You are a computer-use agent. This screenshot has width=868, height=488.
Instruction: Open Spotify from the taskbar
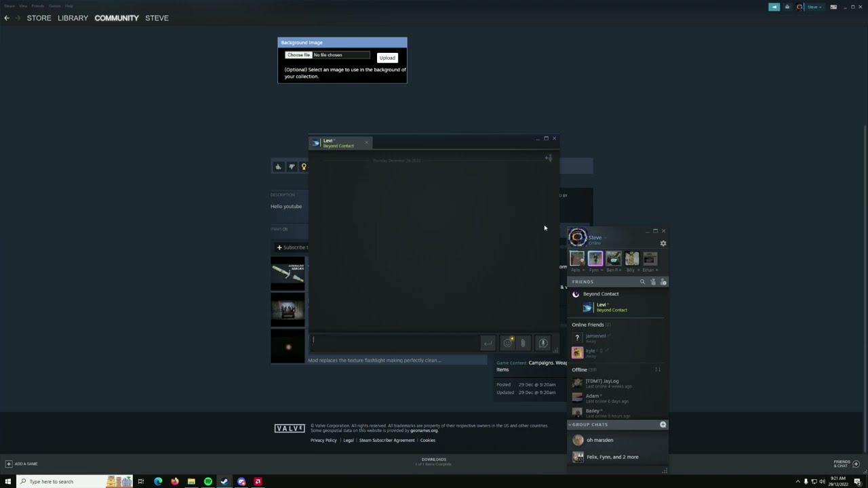tap(208, 481)
